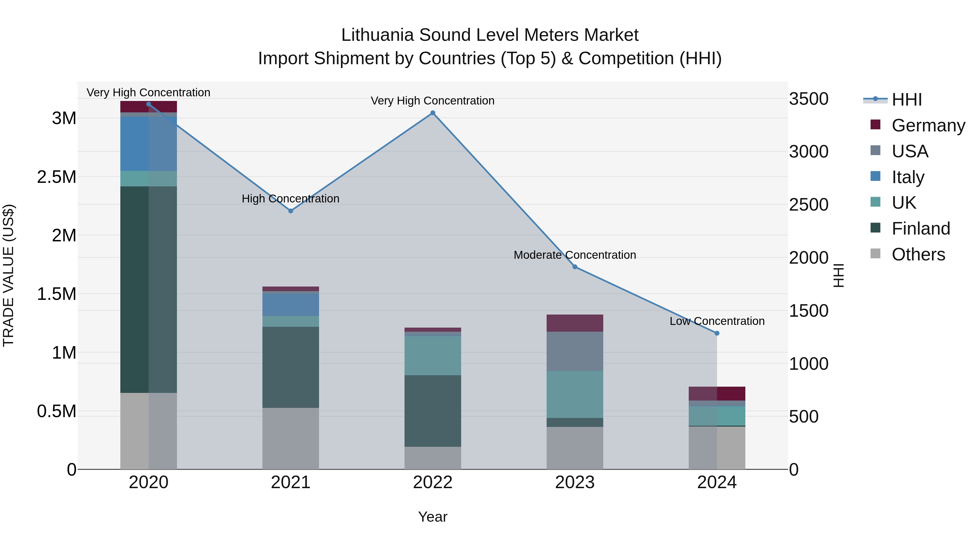Click the UK segment of the 2024 bar
980x551 pixels.
717,416
